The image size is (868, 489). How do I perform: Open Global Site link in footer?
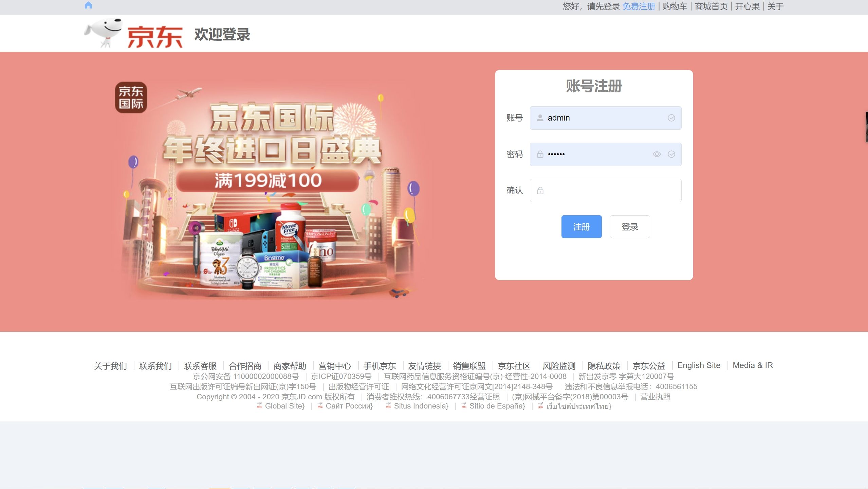(284, 406)
